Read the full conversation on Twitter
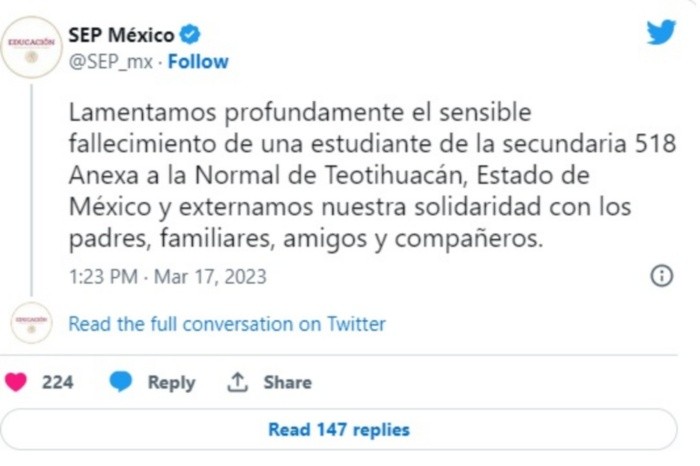Screen dimensions: 700x466 click(x=226, y=324)
